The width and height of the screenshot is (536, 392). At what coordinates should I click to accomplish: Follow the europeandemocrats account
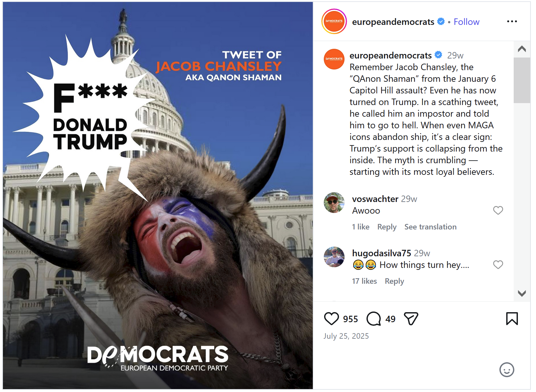(466, 22)
